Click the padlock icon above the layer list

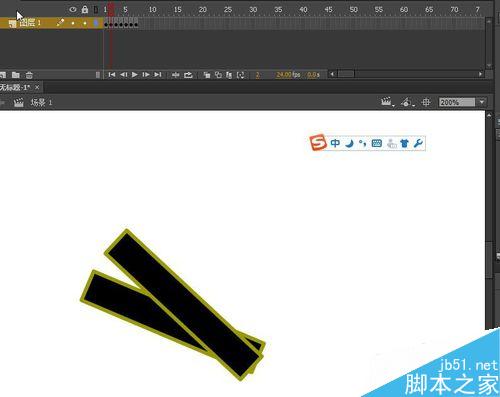tap(85, 9)
